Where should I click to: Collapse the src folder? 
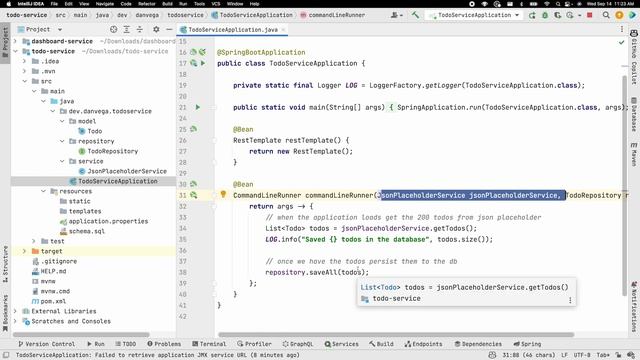[25, 81]
